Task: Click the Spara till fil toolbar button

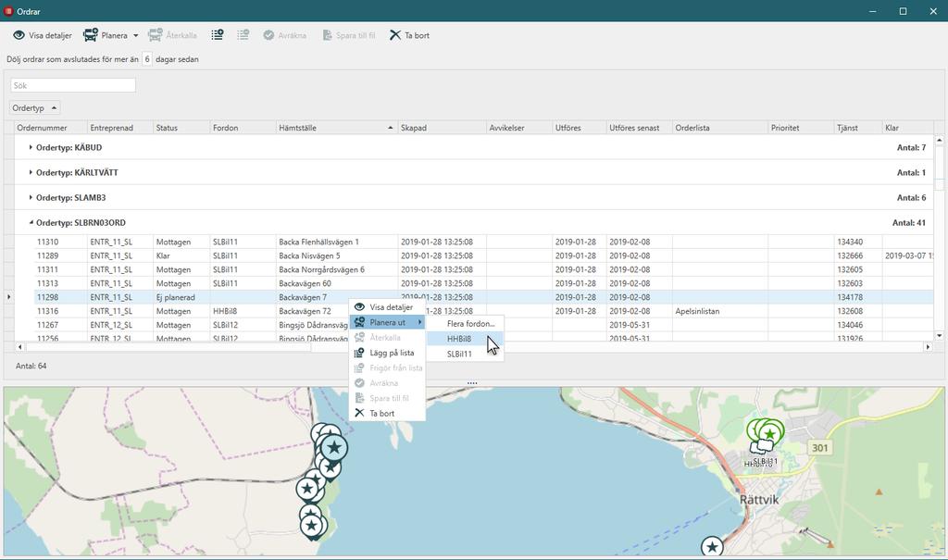Action: 349,35
